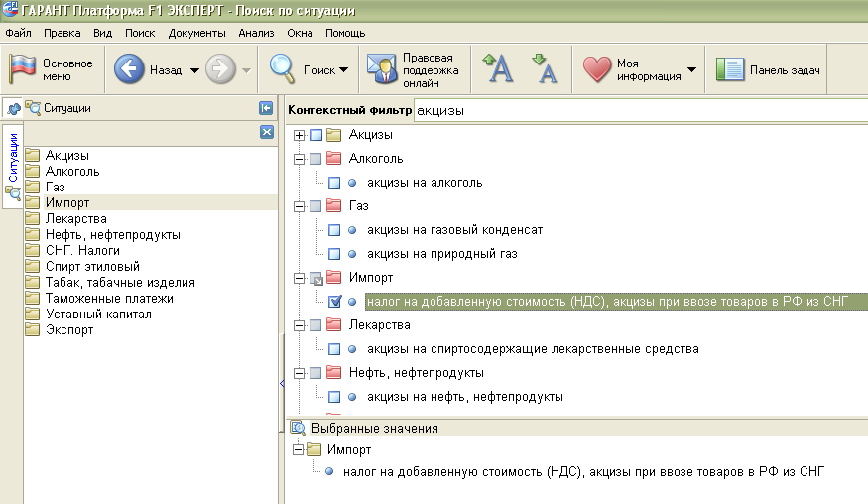
Task: Open the Окна menu
Action: pos(300,33)
